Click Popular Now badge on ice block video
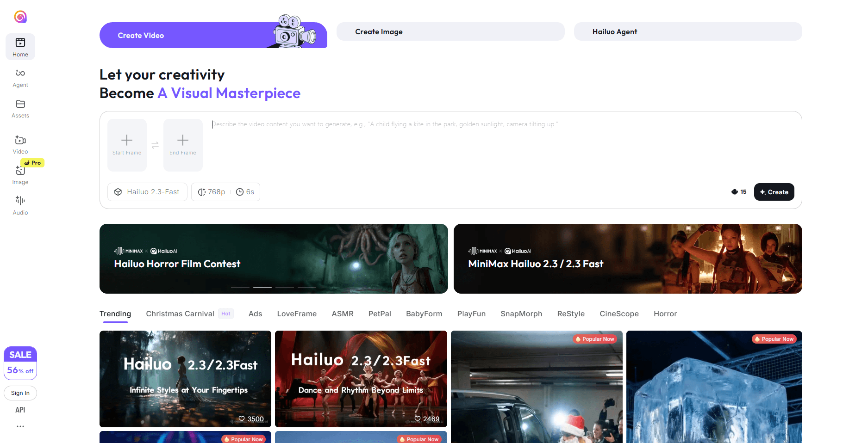This screenshot has width=868, height=443. point(774,339)
